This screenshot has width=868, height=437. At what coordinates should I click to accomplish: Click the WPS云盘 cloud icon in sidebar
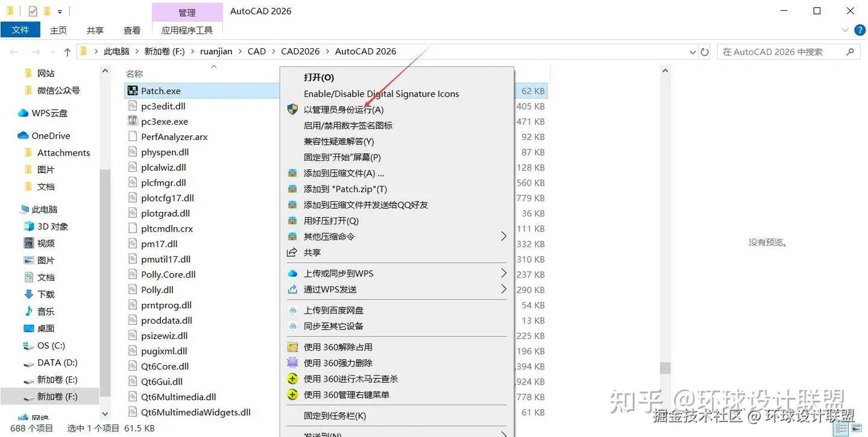click(23, 113)
